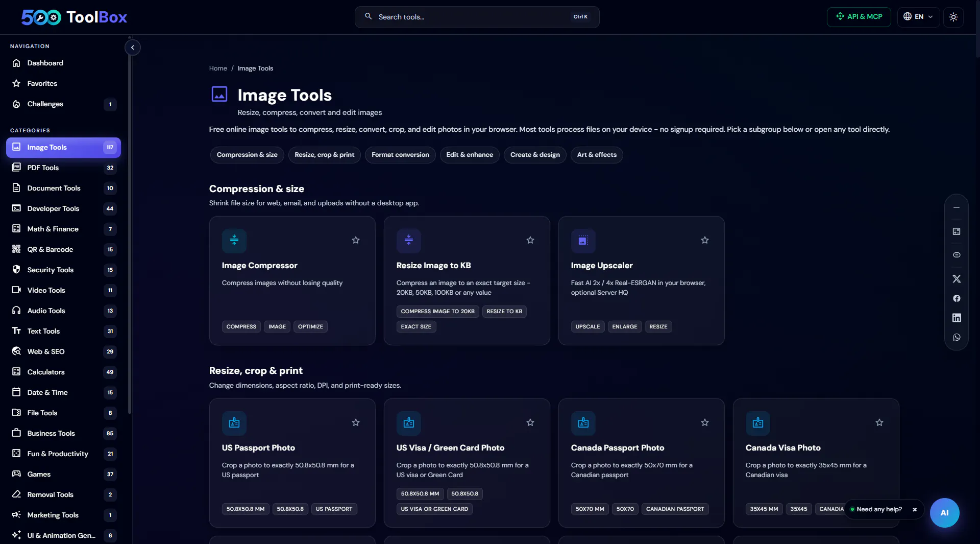Click COMPRESS IMAGE TO 20KB tag

coord(437,312)
